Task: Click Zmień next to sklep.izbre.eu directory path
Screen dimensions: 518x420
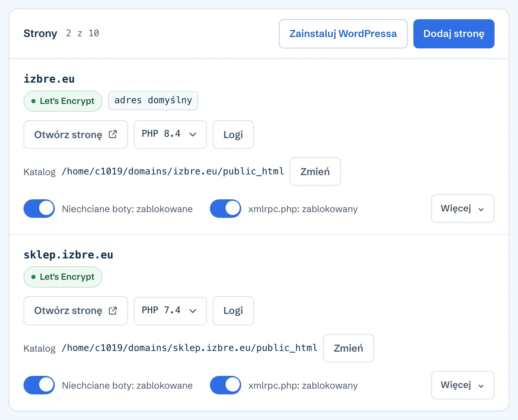Action: 349,348
